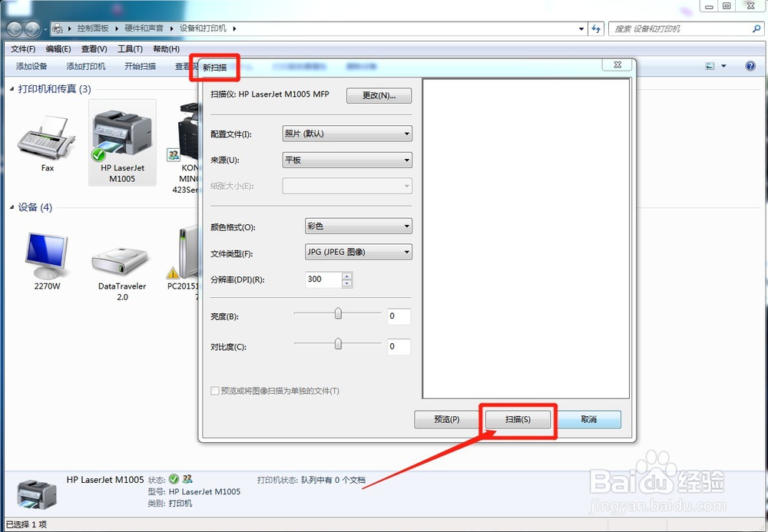Change the view layout icon in toolbar
This screenshot has height=532, width=768.
point(710,66)
